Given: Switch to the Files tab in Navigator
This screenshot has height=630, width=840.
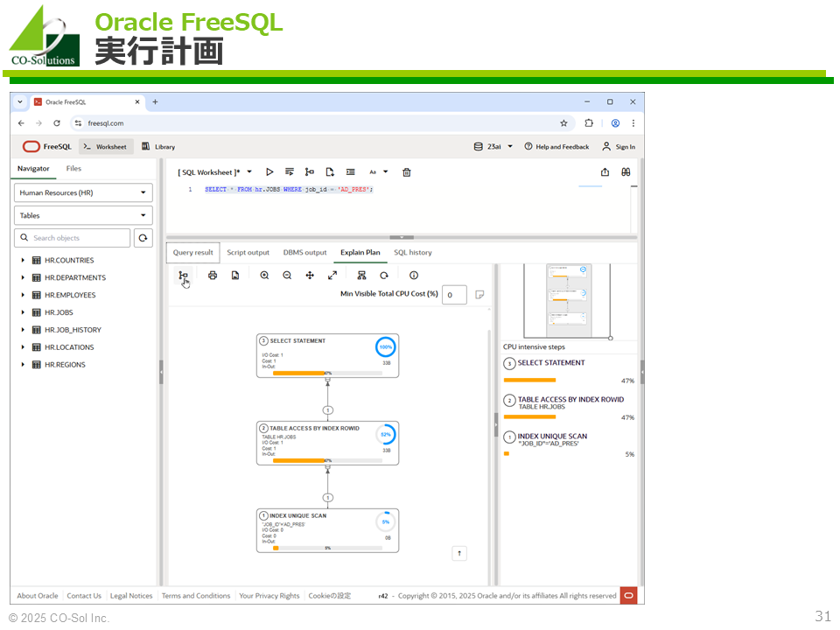Looking at the screenshot, I should coord(73,169).
